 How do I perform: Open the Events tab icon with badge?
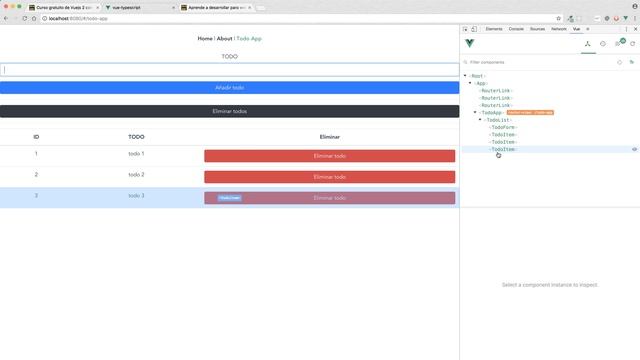click(x=620, y=43)
